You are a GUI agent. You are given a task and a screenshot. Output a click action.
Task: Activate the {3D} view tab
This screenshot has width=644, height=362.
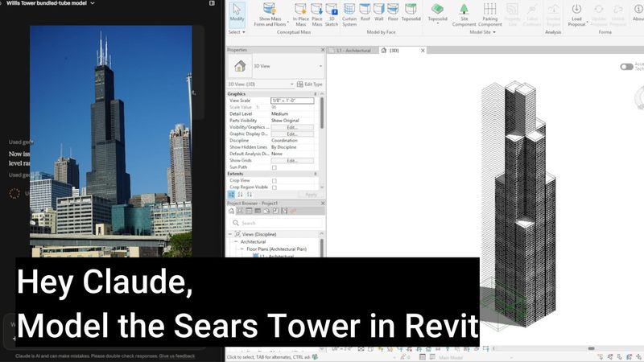pyautogui.click(x=394, y=51)
